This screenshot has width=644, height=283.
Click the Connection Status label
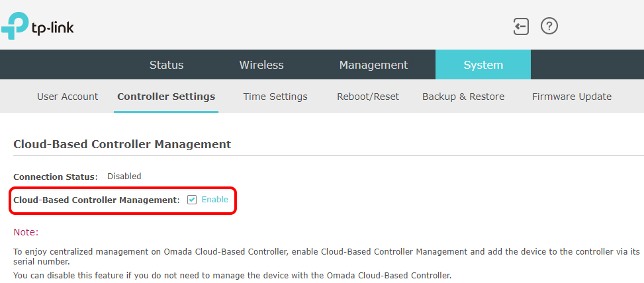click(56, 177)
